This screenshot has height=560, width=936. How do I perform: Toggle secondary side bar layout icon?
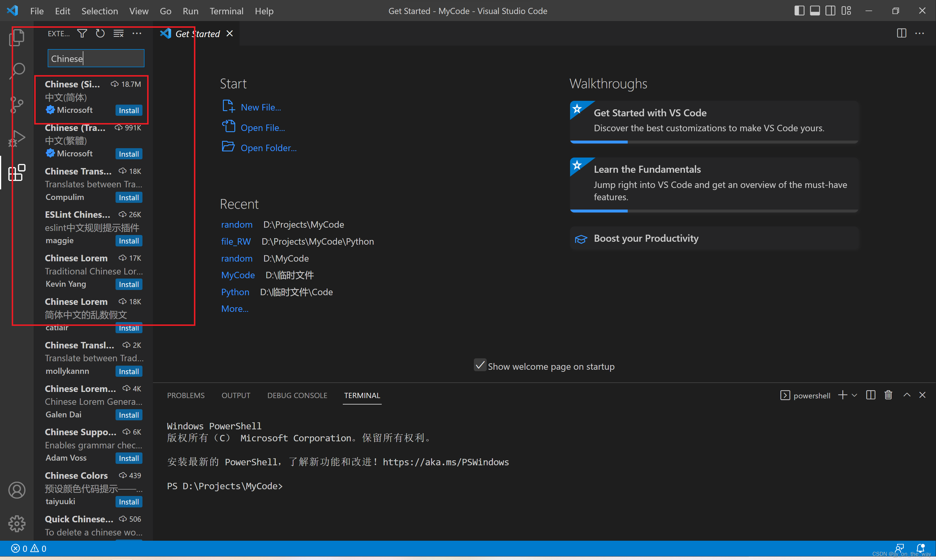click(830, 11)
